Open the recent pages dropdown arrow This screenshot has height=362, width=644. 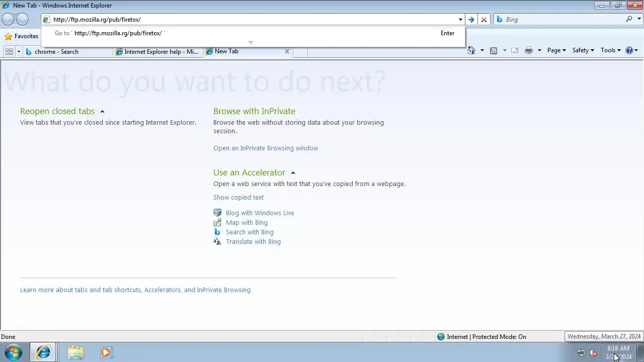(33, 20)
